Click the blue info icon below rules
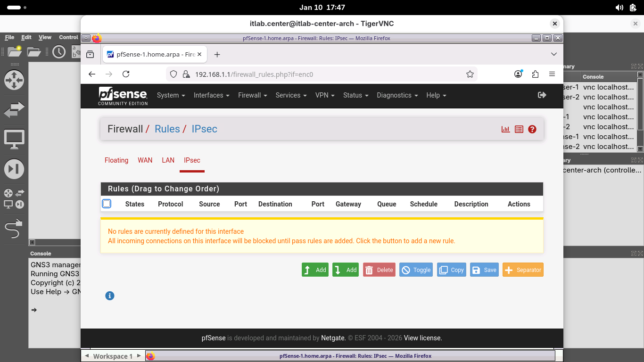Image resolution: width=644 pixels, height=362 pixels. [x=110, y=296]
